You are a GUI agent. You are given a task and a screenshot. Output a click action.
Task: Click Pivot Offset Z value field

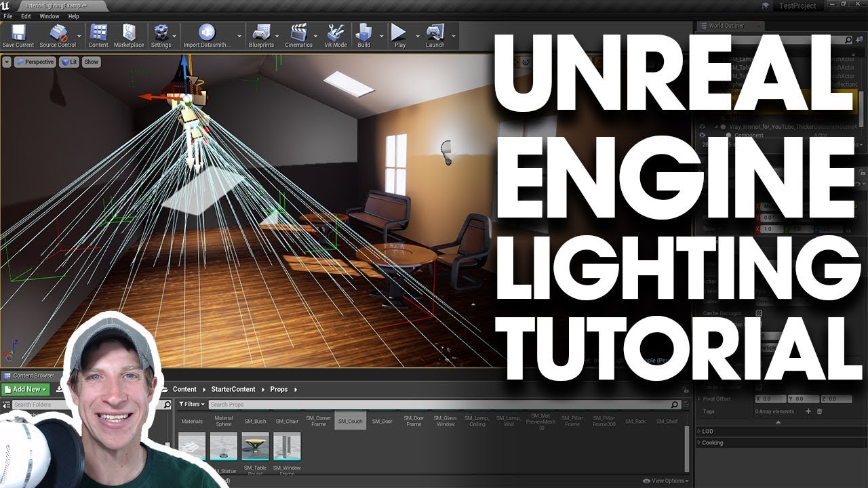pos(836,399)
